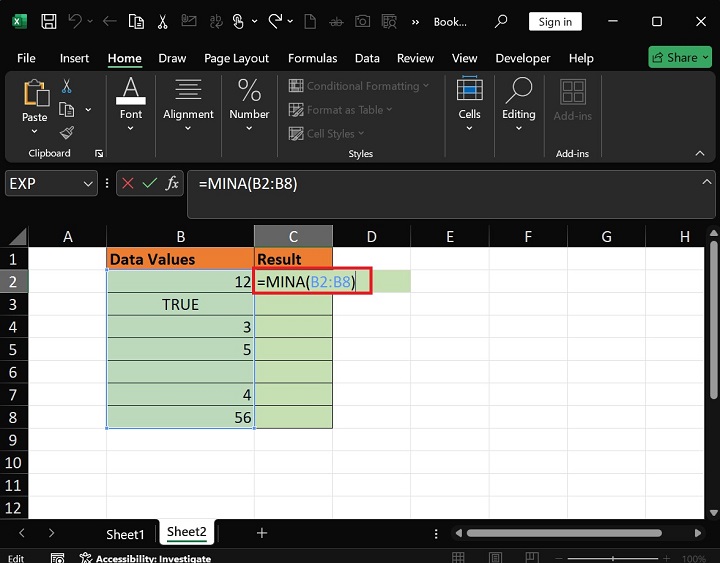Confirm formula with the Enter checkmark

pos(150,183)
